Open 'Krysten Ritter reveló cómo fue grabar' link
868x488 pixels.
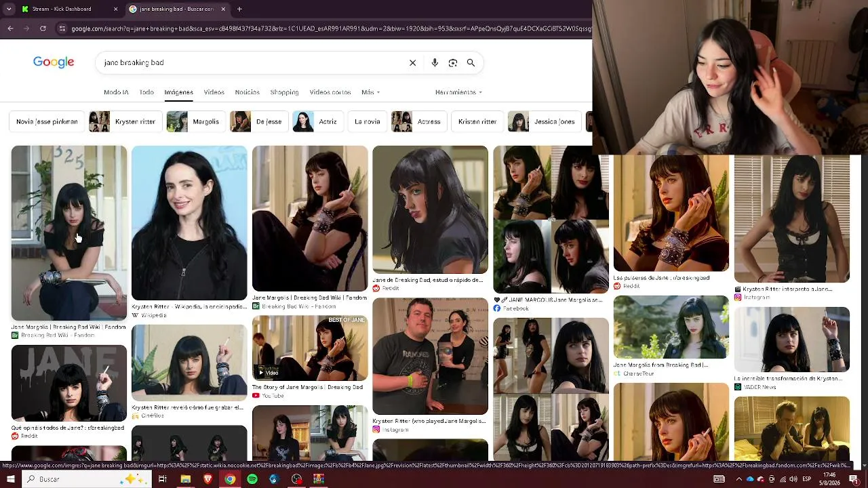click(187, 407)
